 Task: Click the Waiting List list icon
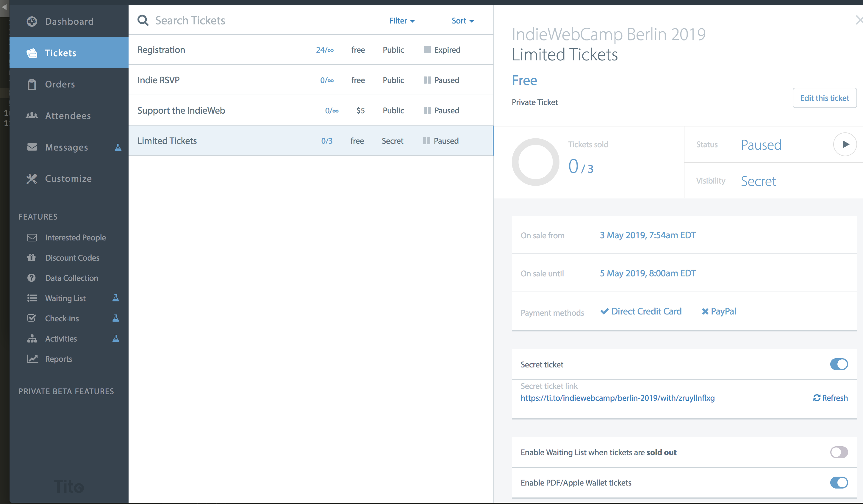(x=32, y=298)
